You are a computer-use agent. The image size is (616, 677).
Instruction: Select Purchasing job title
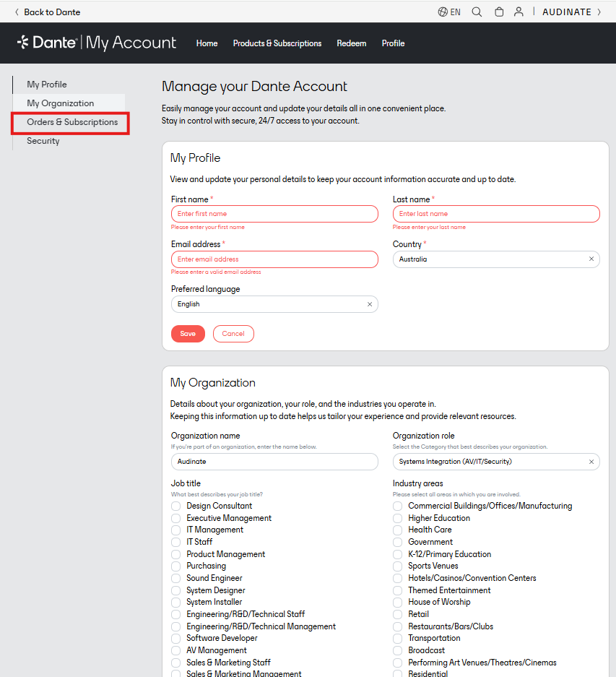pyautogui.click(x=175, y=566)
